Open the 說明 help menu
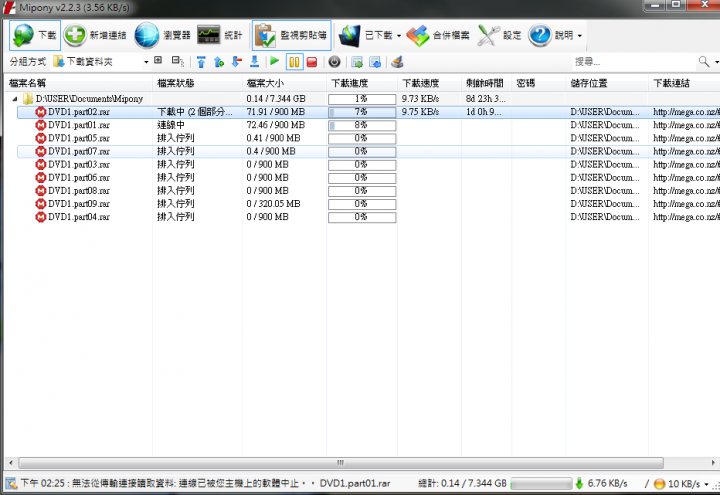 (x=551, y=35)
